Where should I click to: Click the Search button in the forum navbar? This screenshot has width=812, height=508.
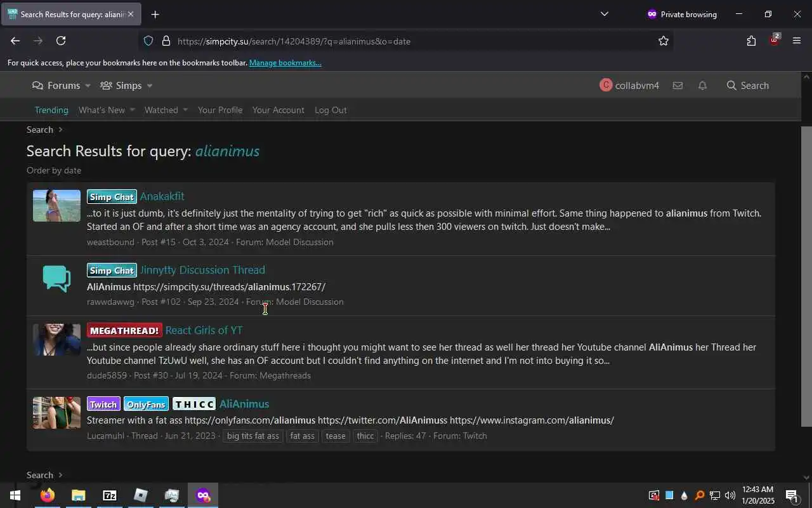point(748,85)
